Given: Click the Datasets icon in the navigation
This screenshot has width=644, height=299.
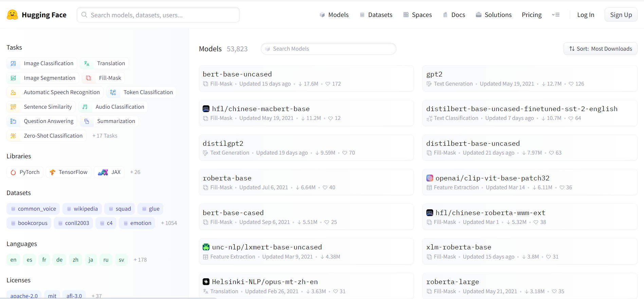Looking at the screenshot, I should [362, 15].
